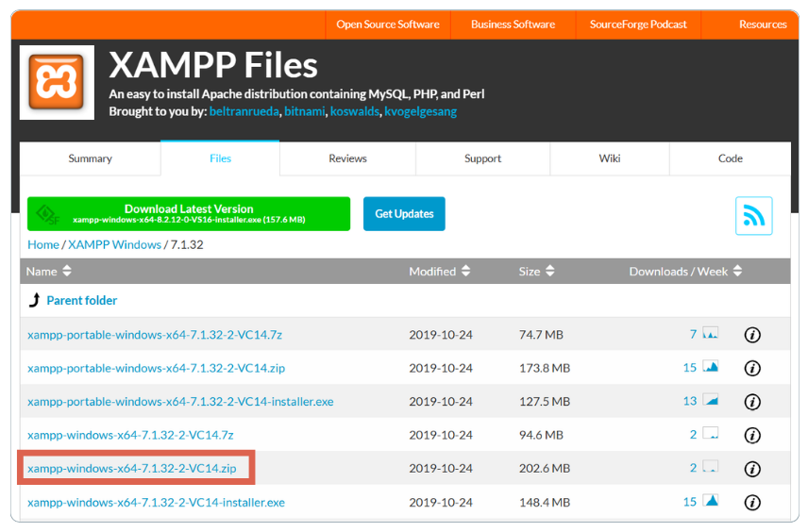This screenshot has width=808, height=532.
Task: Open the RSS feed icon
Action: pyautogui.click(x=753, y=216)
